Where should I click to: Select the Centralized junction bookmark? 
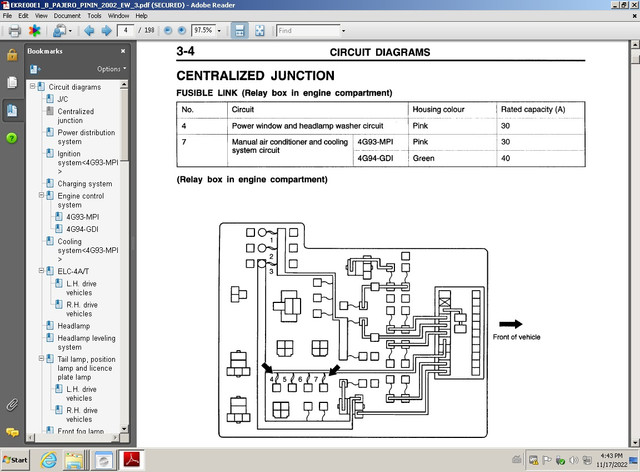point(76,116)
